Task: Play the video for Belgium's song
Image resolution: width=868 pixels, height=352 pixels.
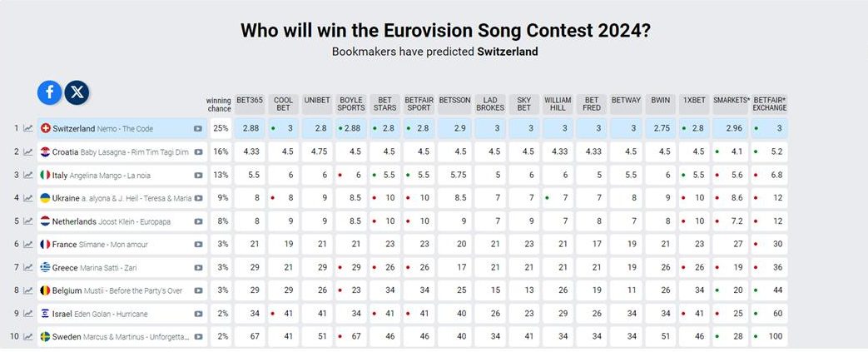Action: pos(198,290)
